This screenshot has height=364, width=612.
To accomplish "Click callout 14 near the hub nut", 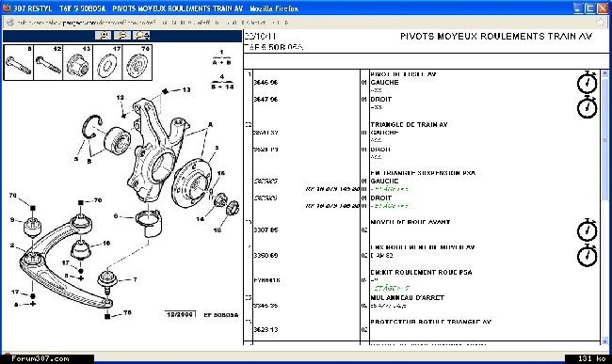I will tap(201, 219).
